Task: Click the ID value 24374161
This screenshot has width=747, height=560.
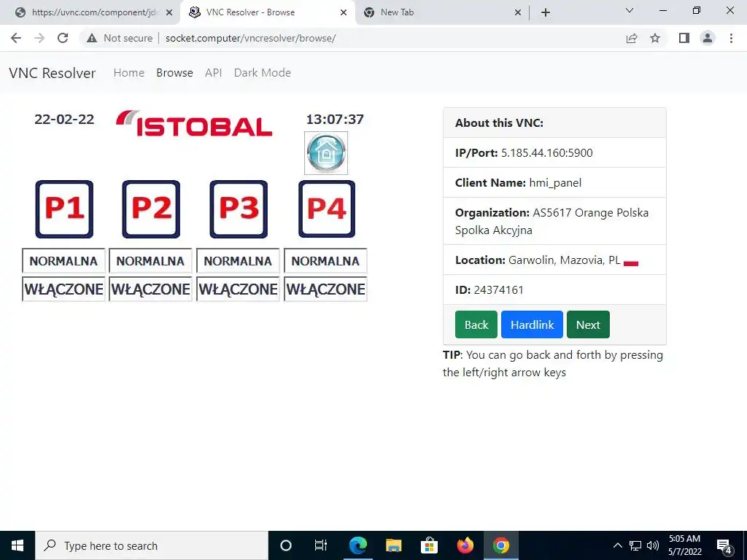Action: coord(498,290)
